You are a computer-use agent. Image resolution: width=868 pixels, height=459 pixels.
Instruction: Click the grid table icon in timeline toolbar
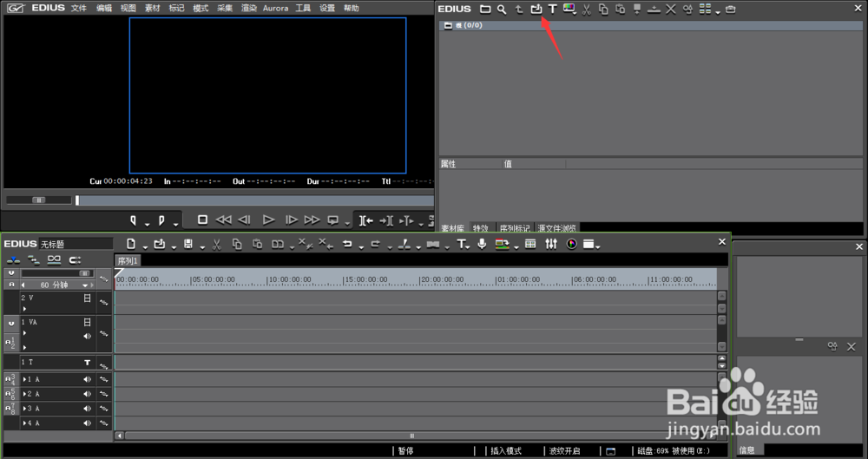[x=530, y=244]
